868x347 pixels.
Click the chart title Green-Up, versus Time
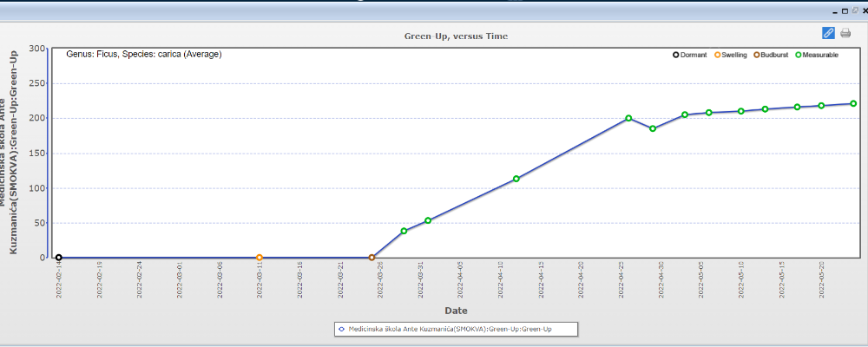[x=456, y=36]
